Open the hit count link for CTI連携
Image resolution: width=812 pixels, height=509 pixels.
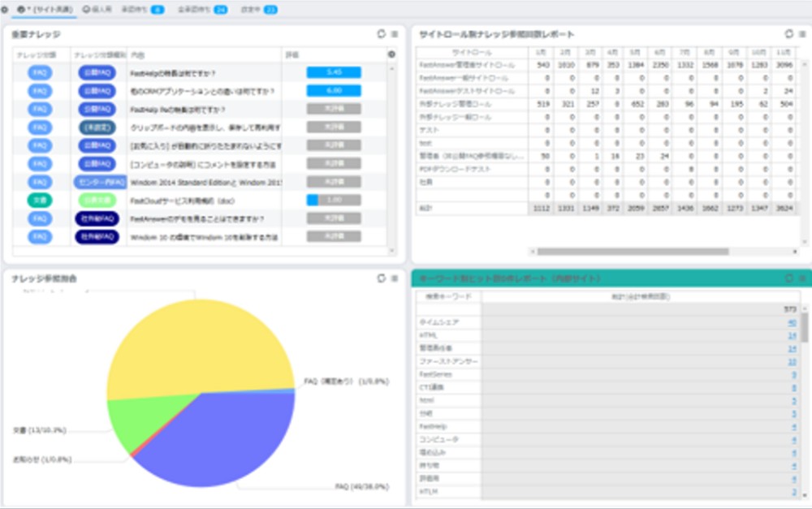[x=794, y=387]
